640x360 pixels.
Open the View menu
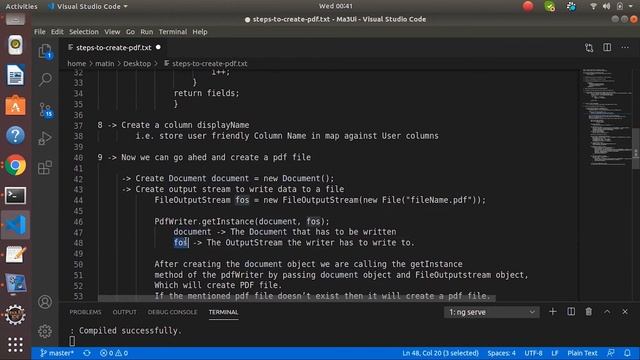[112, 32]
